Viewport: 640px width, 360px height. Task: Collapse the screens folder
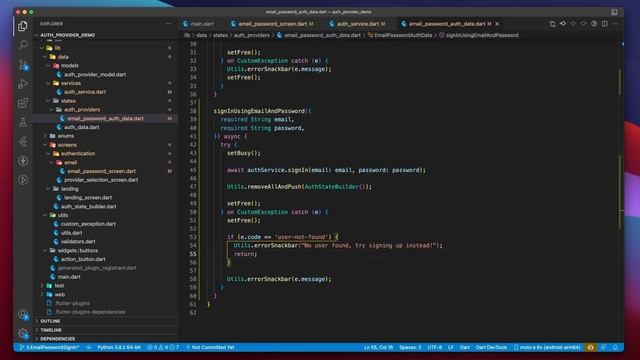[x=67, y=145]
